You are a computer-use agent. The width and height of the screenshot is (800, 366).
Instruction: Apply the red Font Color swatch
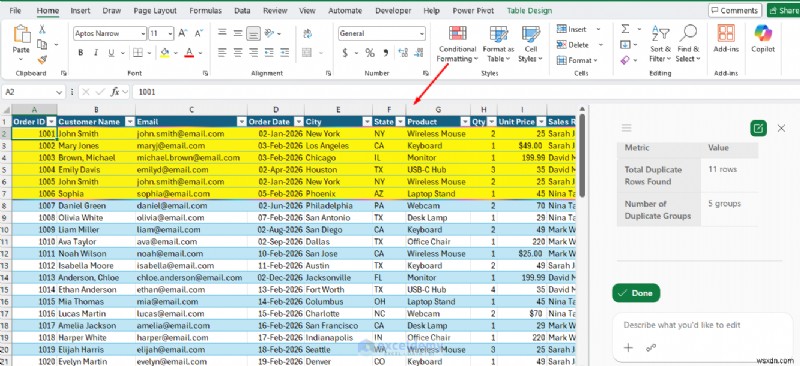(x=189, y=53)
